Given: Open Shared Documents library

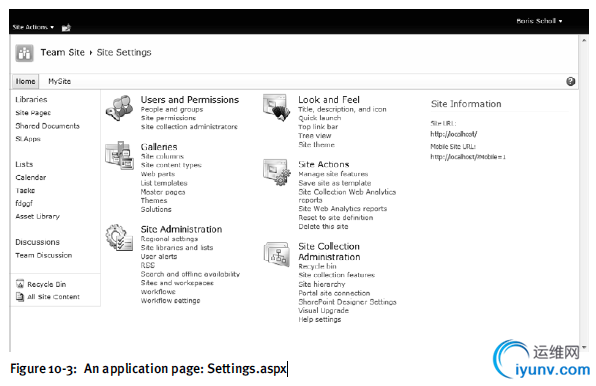Looking at the screenshot, I should [x=48, y=126].
